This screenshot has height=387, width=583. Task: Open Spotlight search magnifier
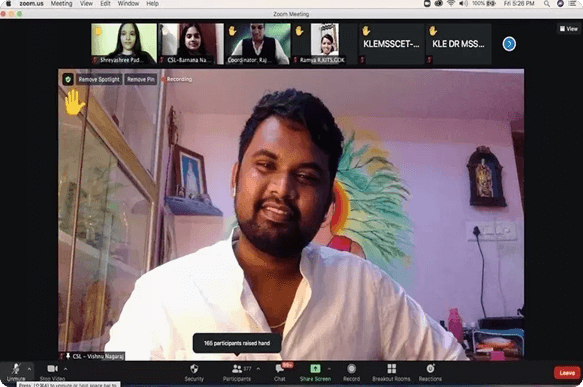click(x=547, y=4)
